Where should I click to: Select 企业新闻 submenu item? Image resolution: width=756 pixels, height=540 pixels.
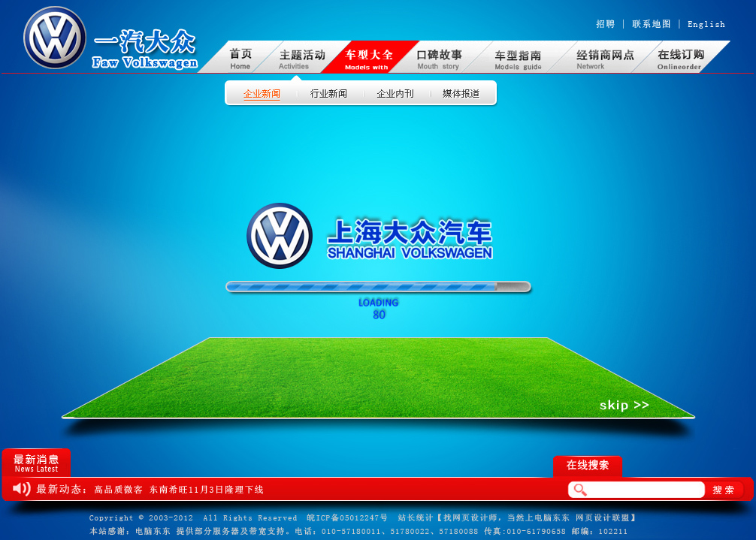click(x=262, y=93)
